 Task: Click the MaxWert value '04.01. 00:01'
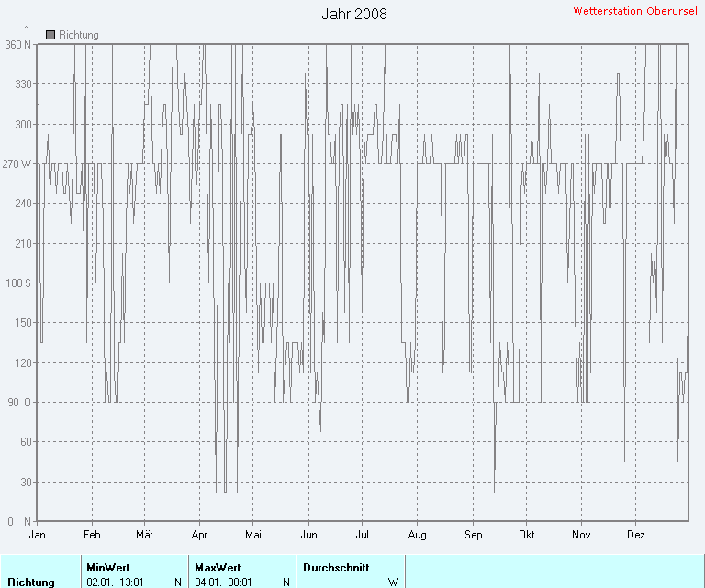(x=223, y=582)
